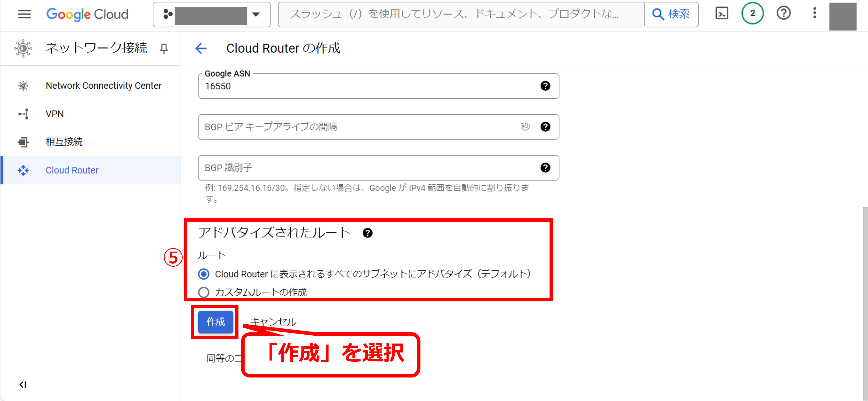Open the help question mark menu

coord(783,14)
